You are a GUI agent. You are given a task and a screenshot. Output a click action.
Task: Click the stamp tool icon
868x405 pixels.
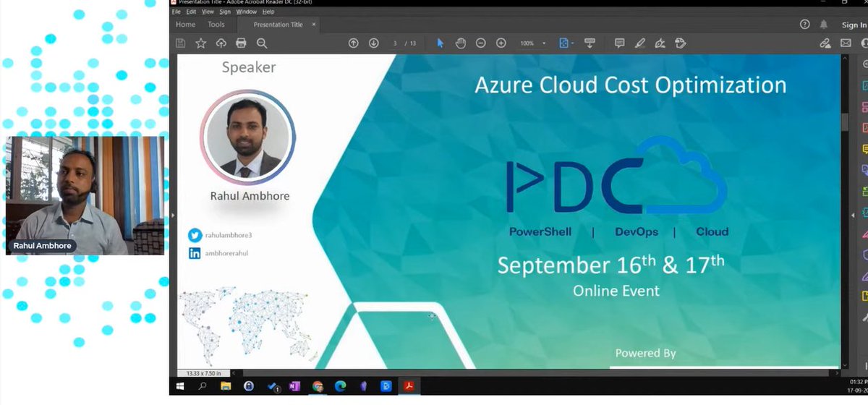(680, 43)
